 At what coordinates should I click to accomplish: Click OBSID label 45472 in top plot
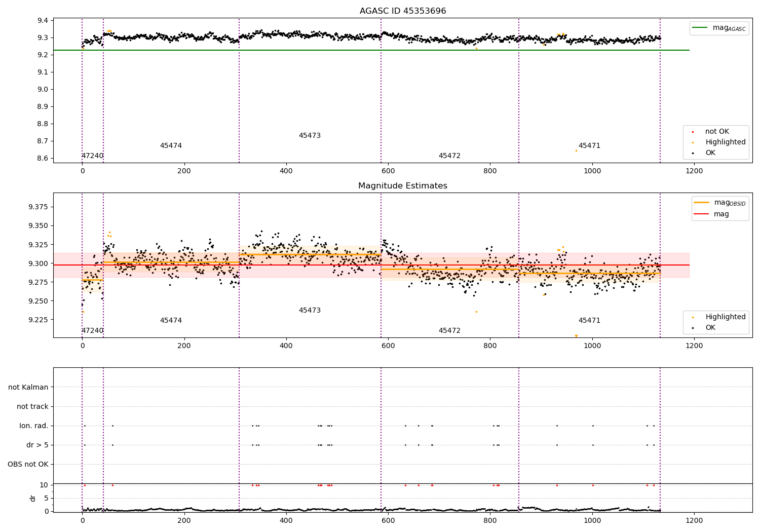(449, 156)
